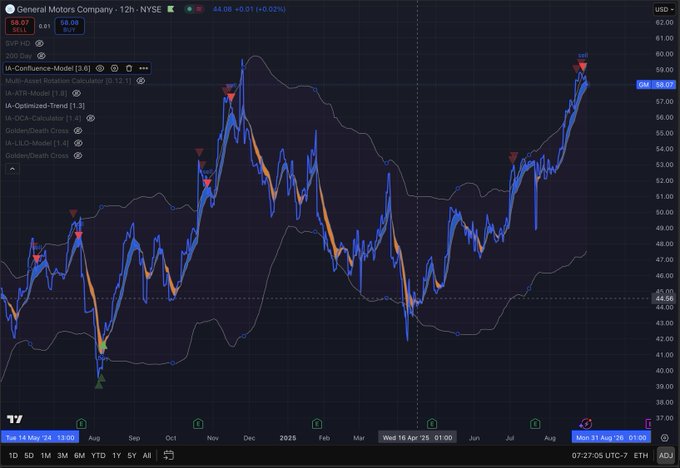The height and width of the screenshot is (468, 680).
Task: Select the 5D time range
Action: (29, 455)
